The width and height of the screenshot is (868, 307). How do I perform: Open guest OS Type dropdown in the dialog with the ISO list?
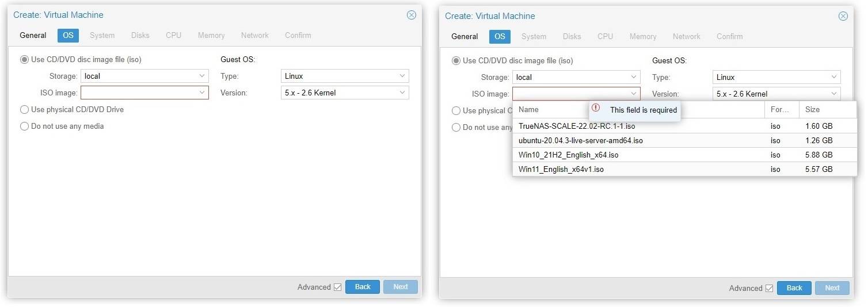[834, 77]
